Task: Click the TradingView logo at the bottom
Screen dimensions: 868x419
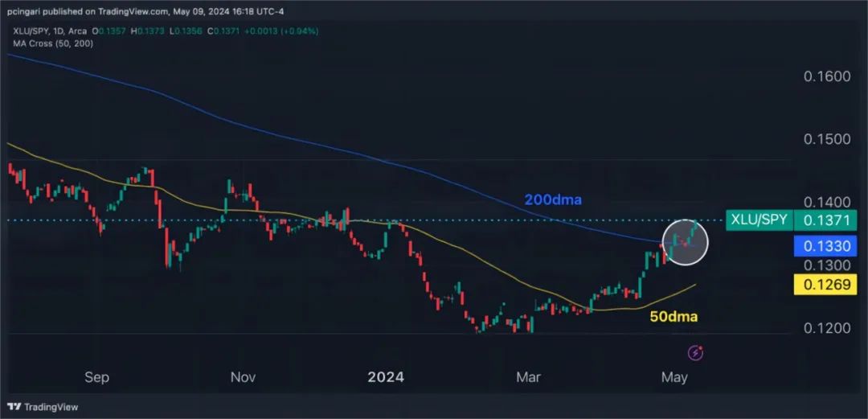Action: [x=43, y=407]
